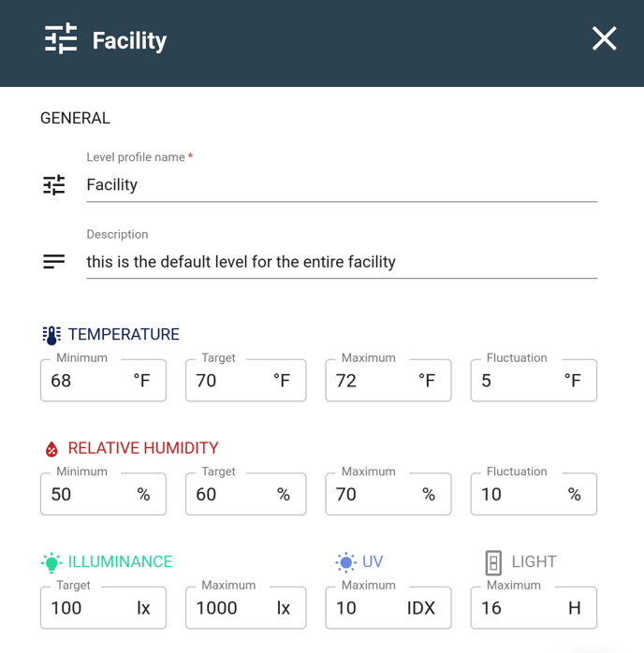Click the thermometer Temperature icon
Screen dimensions: 644x653
click(x=51, y=335)
